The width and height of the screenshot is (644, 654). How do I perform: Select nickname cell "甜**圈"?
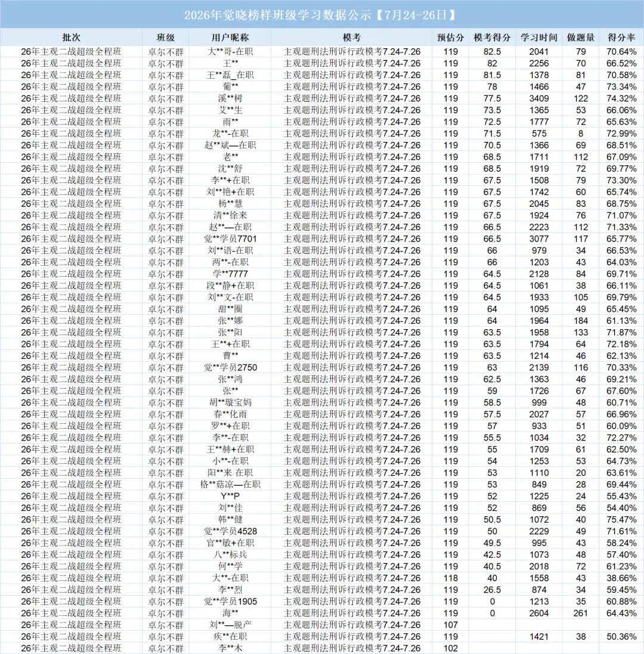pos(230,309)
